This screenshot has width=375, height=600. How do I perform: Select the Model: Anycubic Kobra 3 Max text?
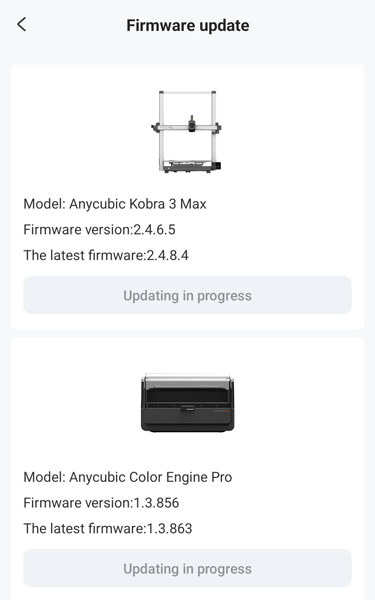(115, 204)
